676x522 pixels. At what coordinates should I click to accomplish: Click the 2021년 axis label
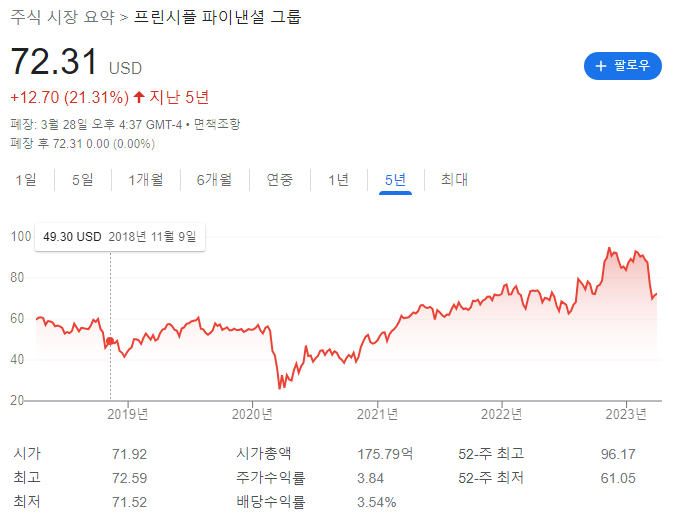coord(377,414)
